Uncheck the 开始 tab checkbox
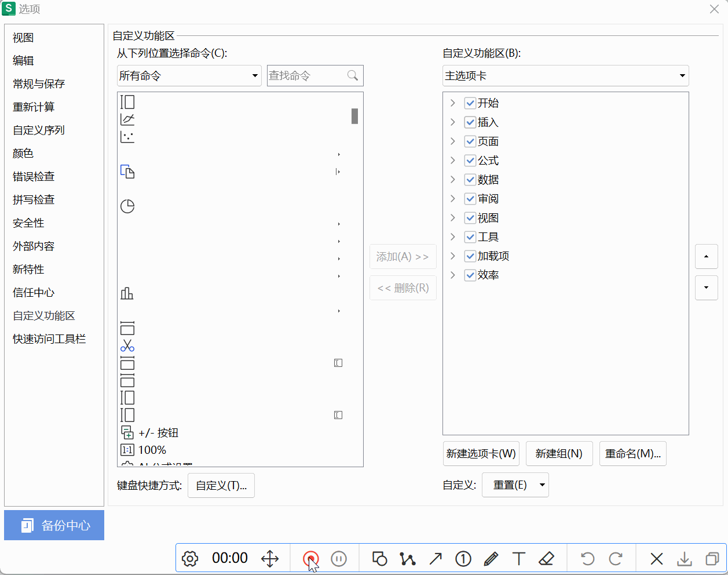The width and height of the screenshot is (728, 575). (470, 103)
